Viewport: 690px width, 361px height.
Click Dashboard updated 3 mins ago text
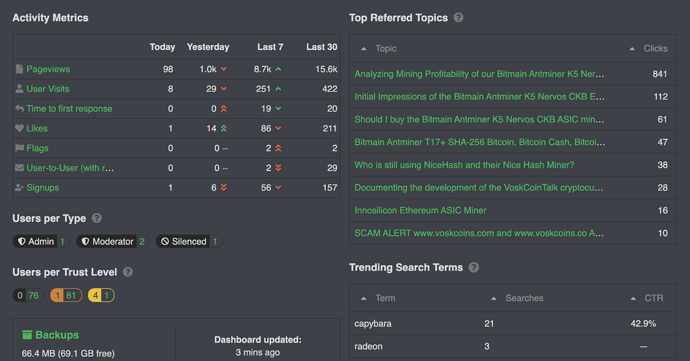(258, 346)
